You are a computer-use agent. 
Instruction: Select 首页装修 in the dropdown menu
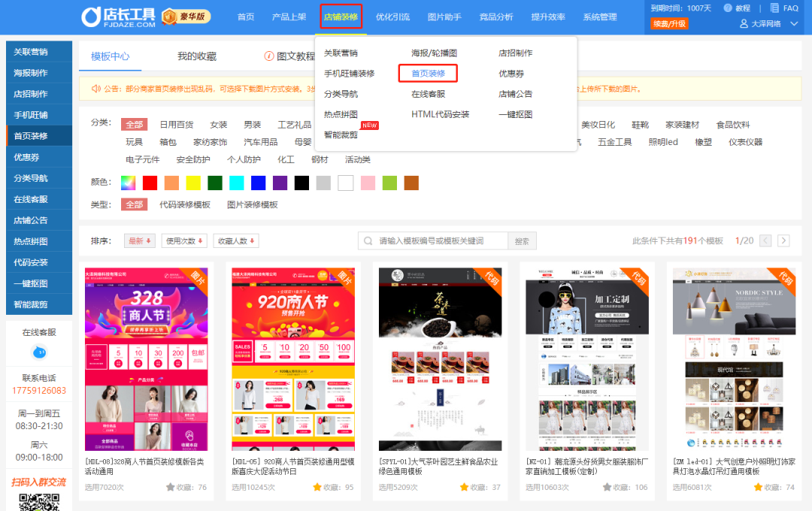[429, 74]
